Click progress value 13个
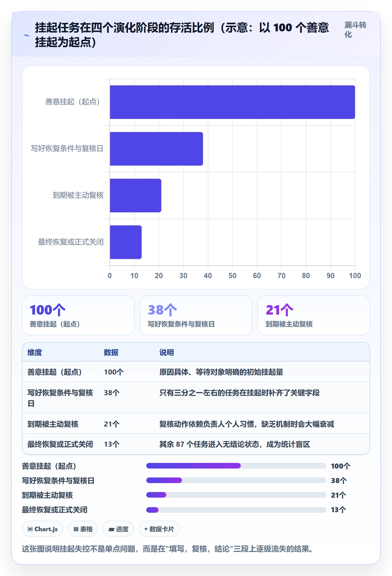 pyautogui.click(x=339, y=510)
